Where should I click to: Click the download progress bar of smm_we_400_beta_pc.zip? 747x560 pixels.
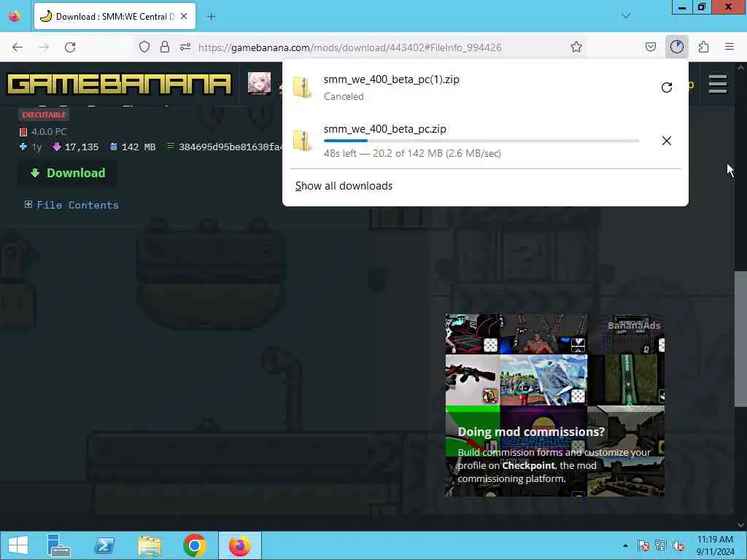click(x=481, y=141)
